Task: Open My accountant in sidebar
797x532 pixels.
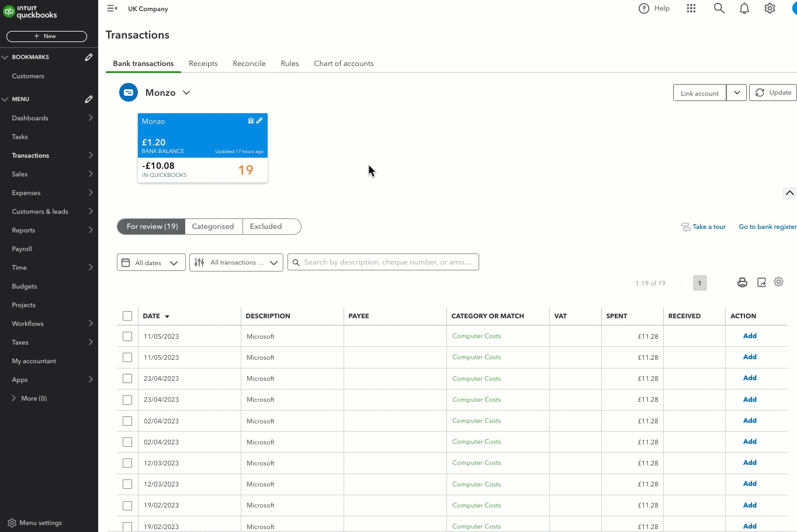Action: coord(34,361)
